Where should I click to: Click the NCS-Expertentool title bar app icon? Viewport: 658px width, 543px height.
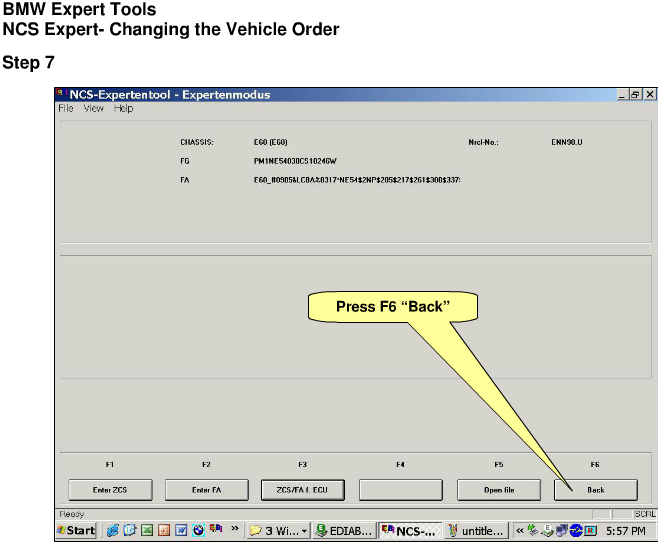[62, 93]
